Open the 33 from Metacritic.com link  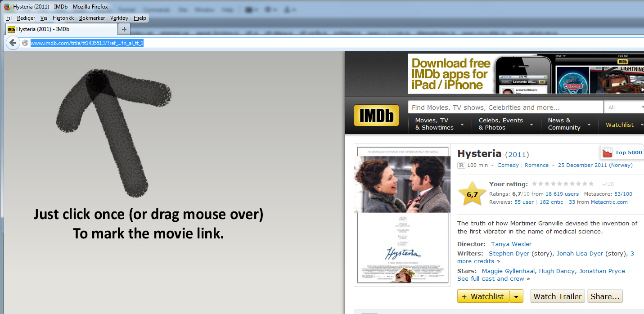(598, 202)
